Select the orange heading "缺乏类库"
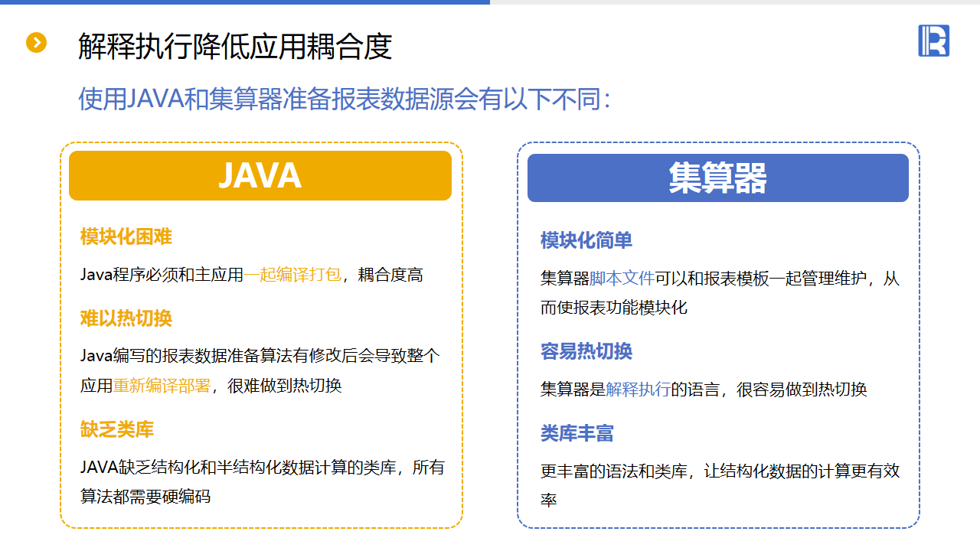This screenshot has height=551, width=980. (117, 429)
